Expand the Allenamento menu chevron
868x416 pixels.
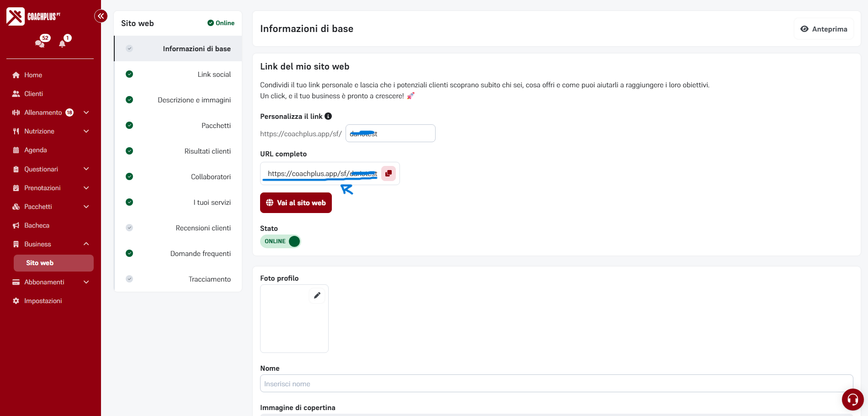point(86,112)
